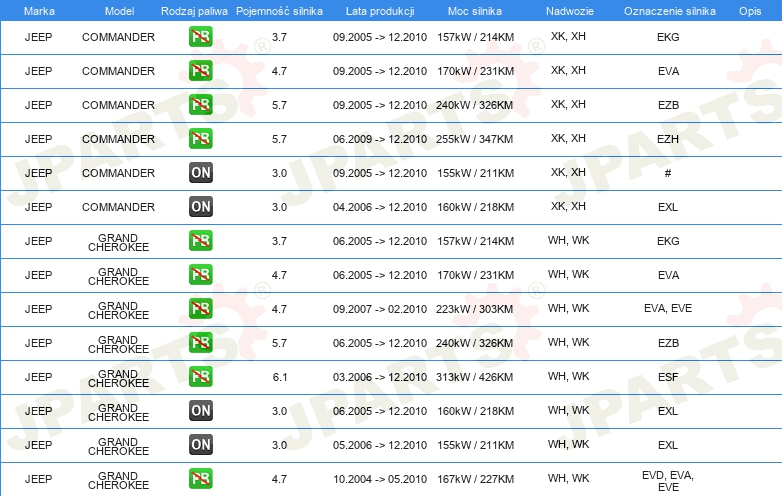Click ON diesel icon in Grand Cherokee 160kW row

point(201,410)
